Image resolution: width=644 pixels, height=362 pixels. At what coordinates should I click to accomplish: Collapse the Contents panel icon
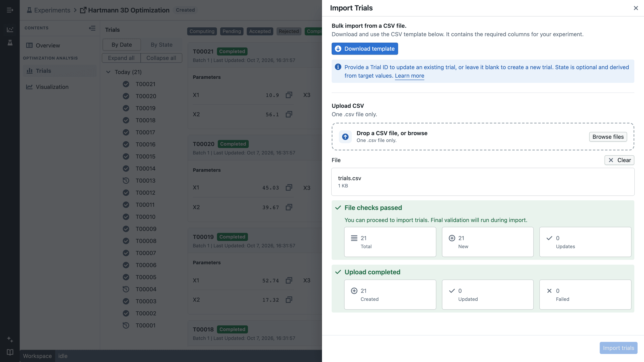pyautogui.click(x=92, y=28)
